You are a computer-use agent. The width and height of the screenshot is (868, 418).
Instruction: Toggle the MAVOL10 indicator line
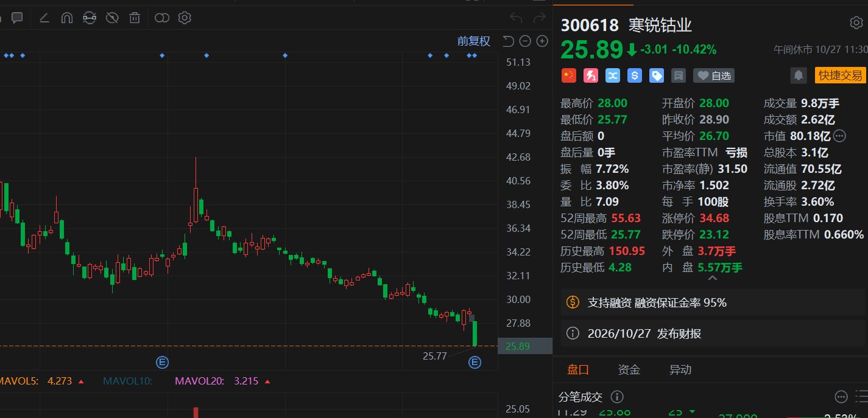pyautogui.click(x=128, y=381)
